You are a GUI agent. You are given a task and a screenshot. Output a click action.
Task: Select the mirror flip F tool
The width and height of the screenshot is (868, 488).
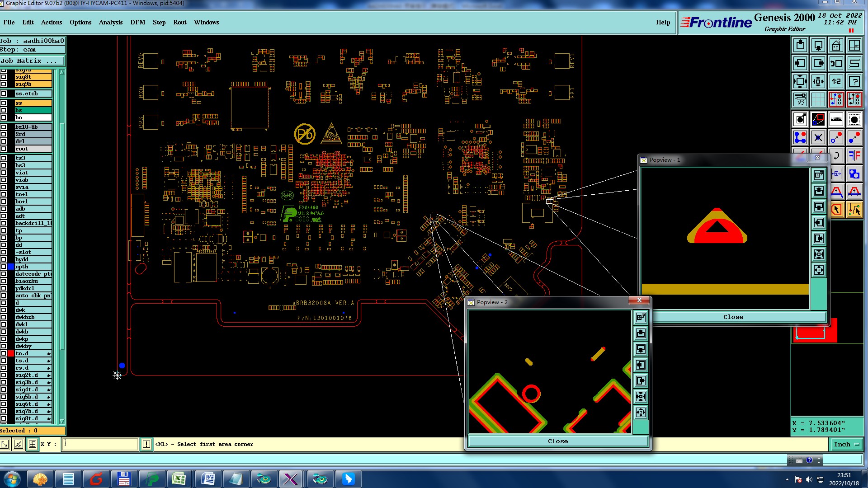854,156
